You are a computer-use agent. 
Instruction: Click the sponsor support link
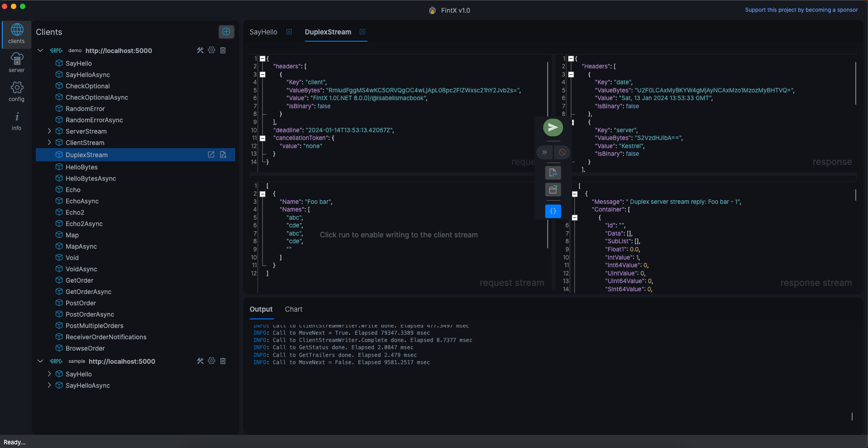(x=801, y=10)
